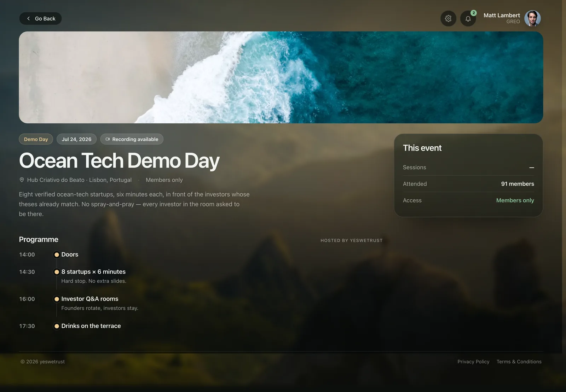Click the Doors programme item

pyautogui.click(x=70, y=254)
